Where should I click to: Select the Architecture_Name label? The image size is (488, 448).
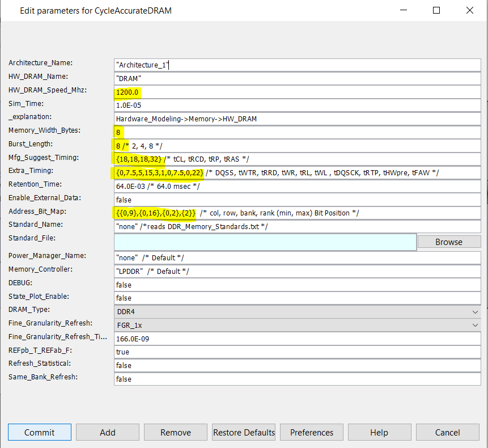tap(40, 63)
